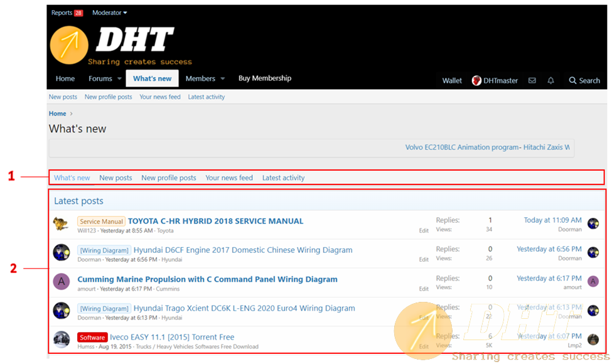This screenshot has width=612, height=364.
Task: Click the Buy Membership link
Action: [264, 78]
